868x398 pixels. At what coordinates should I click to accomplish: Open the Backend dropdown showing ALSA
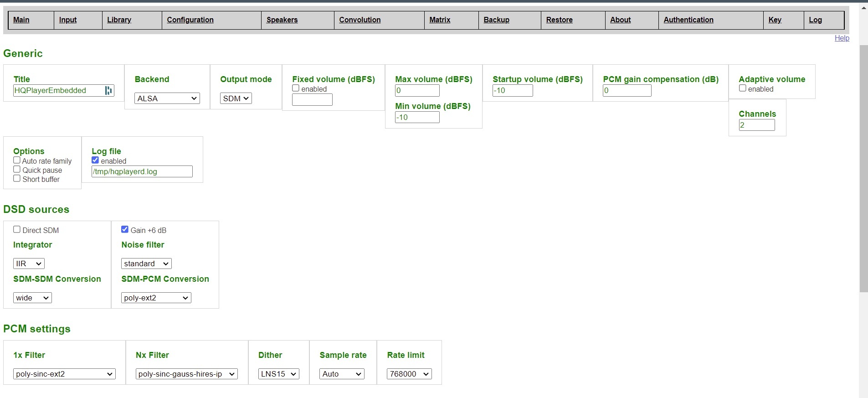[167, 98]
